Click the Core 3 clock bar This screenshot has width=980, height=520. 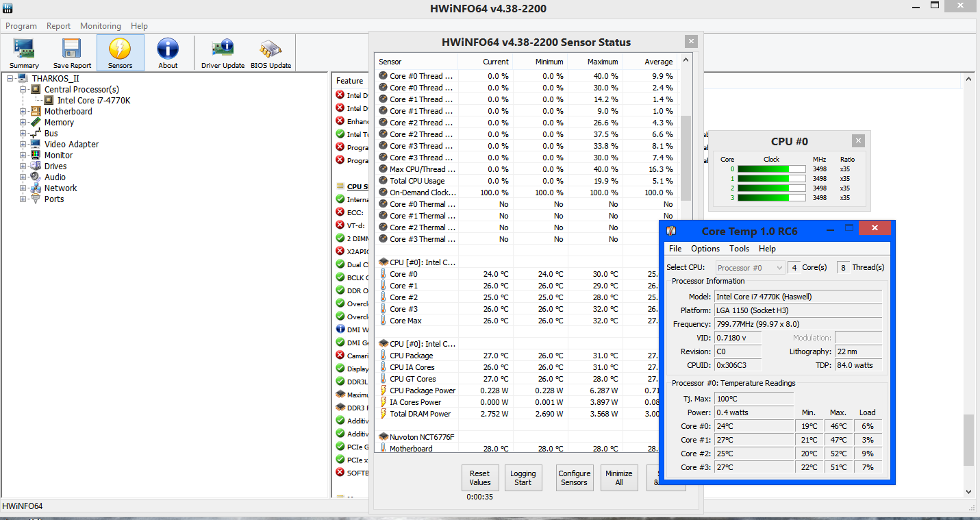[772, 197]
